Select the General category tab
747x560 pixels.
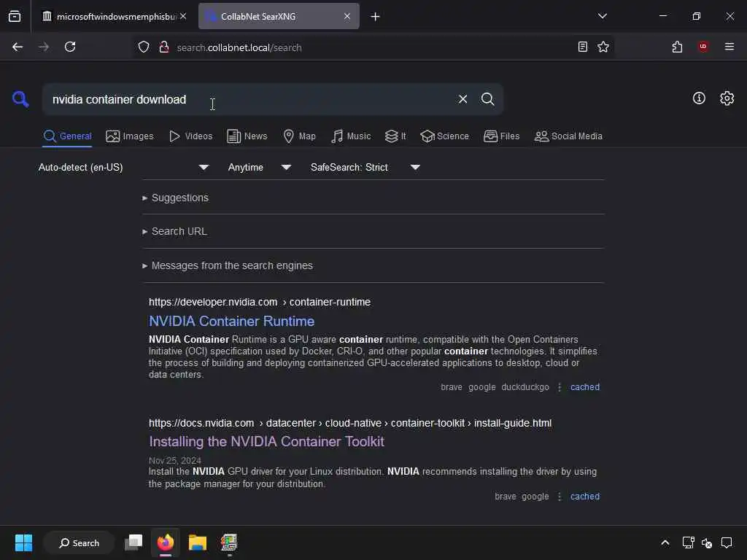tap(67, 136)
